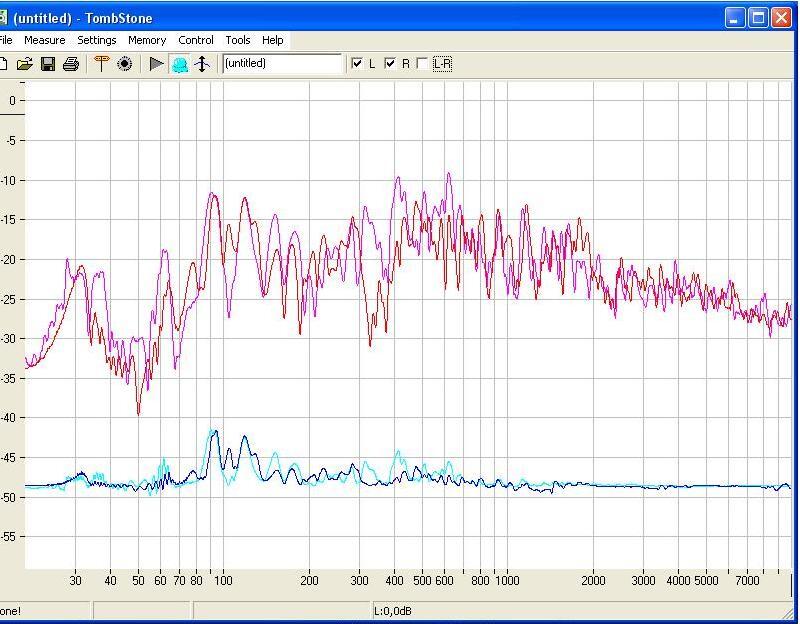Click the Print icon in toolbar
Viewport: 800px width, 624px height.
tap(71, 64)
